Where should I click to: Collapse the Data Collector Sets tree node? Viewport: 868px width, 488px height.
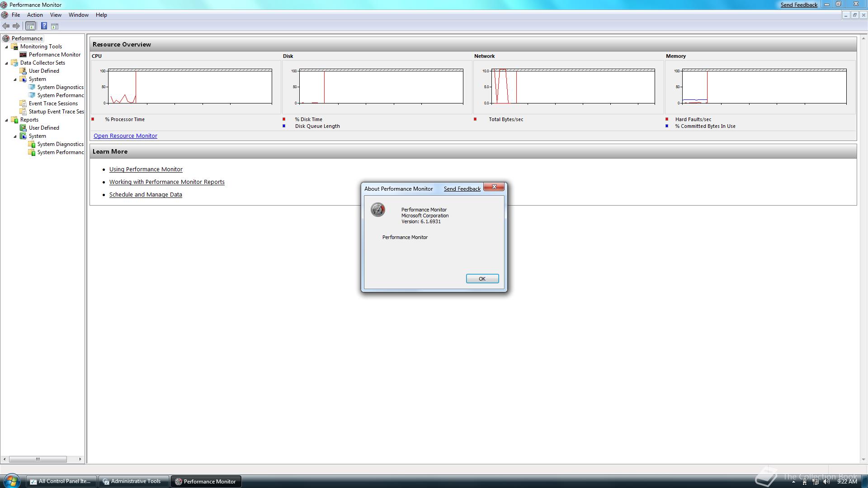(6, 63)
